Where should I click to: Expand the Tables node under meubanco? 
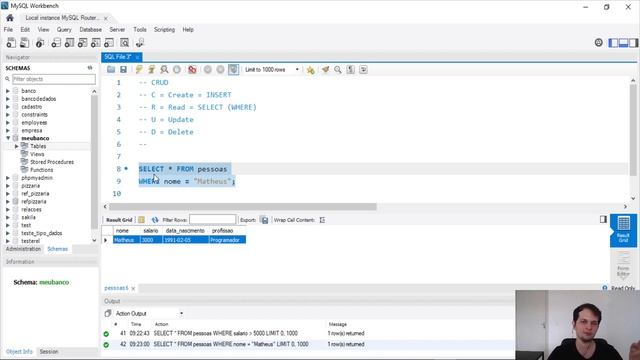(x=17, y=146)
